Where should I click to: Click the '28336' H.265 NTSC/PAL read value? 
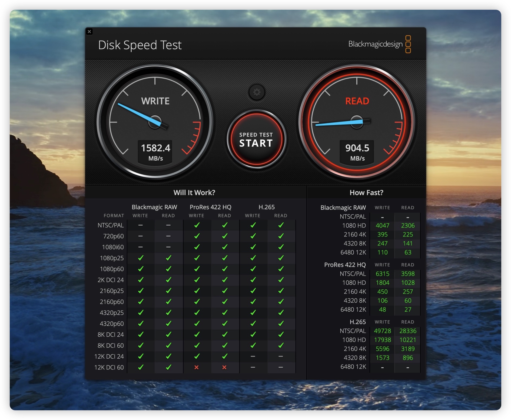coord(408,331)
